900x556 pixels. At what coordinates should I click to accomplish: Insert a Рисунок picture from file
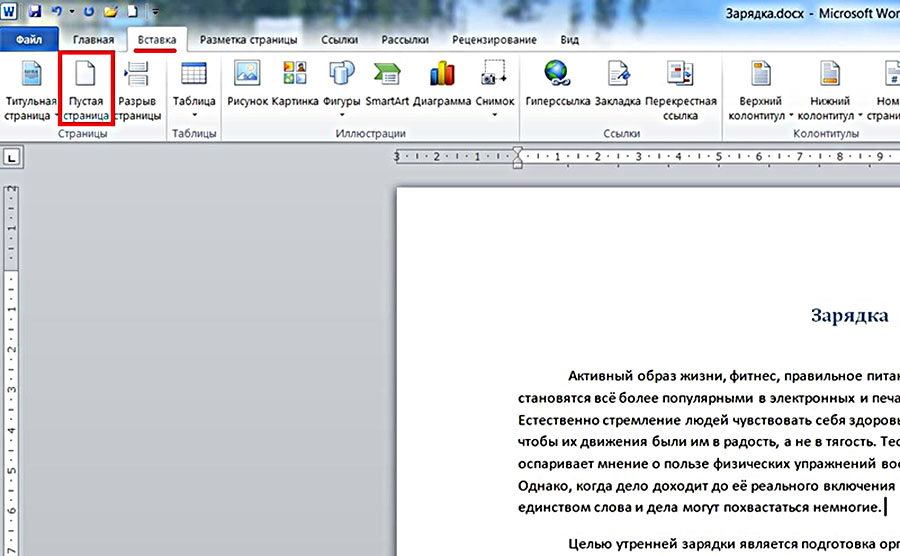tap(247, 77)
